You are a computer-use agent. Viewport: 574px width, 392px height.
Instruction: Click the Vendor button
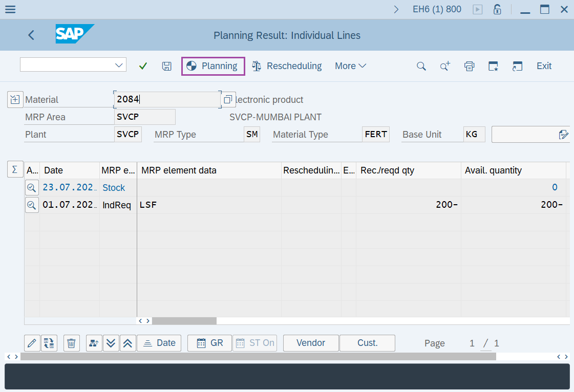(x=310, y=343)
